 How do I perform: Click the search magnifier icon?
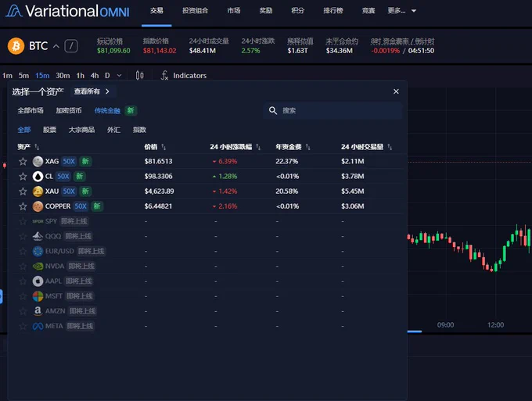[x=273, y=110]
